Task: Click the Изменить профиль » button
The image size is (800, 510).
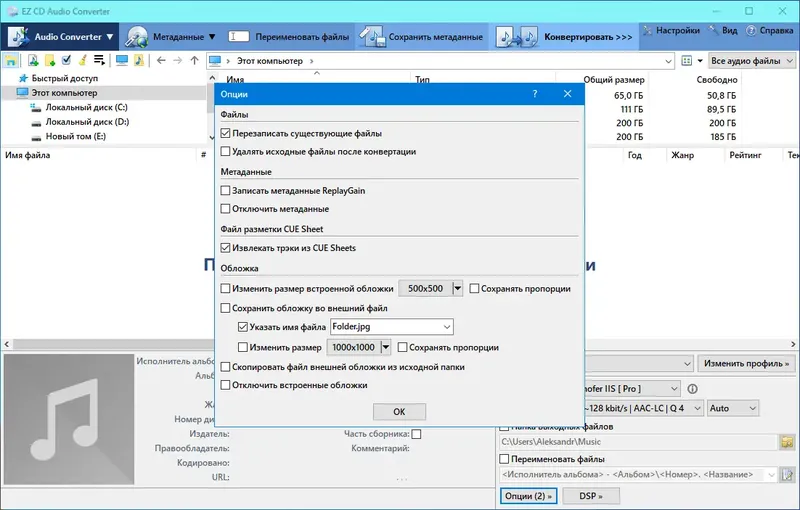Action: click(746, 364)
